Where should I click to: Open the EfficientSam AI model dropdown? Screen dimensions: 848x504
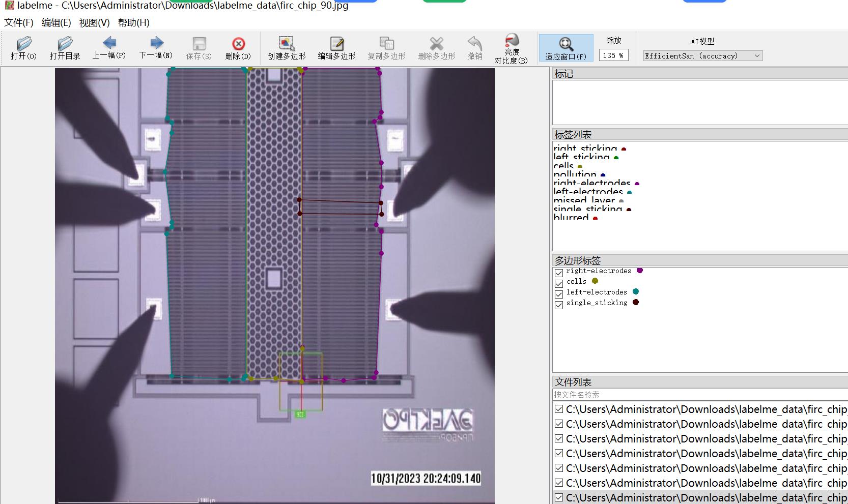pos(702,56)
